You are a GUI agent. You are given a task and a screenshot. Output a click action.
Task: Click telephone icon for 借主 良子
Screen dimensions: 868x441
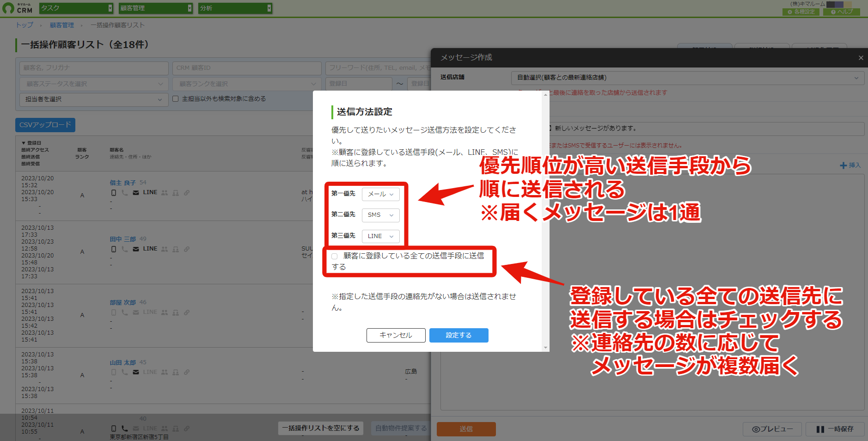click(125, 193)
